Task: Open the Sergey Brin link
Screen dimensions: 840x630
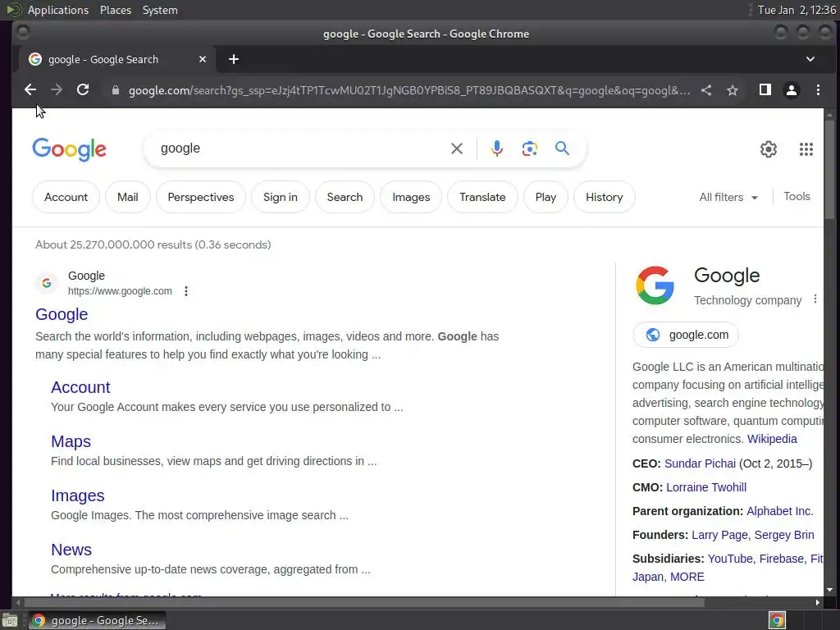Action: (783, 535)
